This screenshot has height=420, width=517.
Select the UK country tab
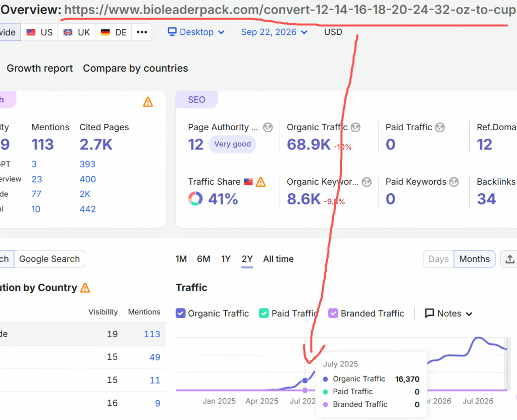point(77,32)
